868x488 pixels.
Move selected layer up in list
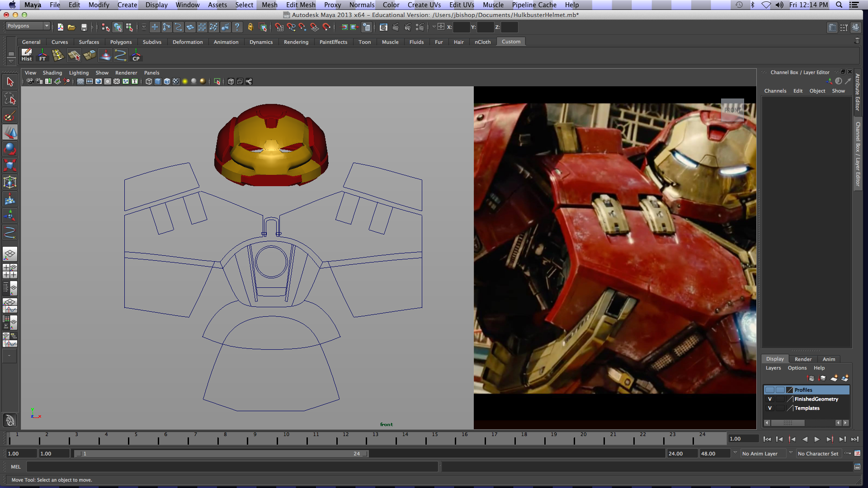(x=811, y=378)
